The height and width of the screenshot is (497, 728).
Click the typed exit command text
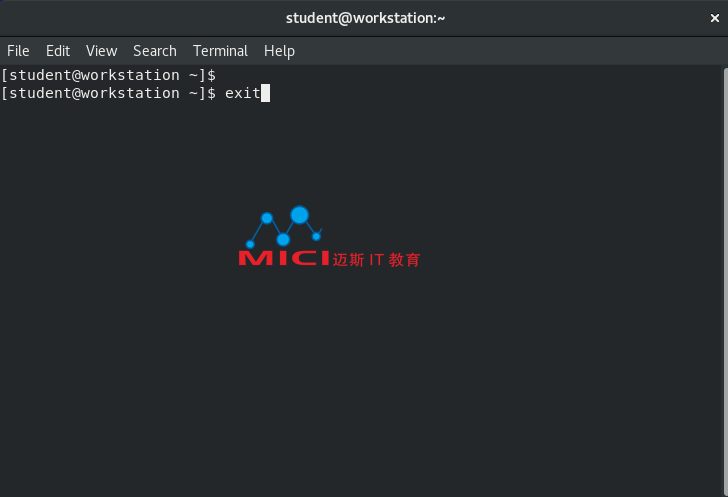[x=242, y=93]
